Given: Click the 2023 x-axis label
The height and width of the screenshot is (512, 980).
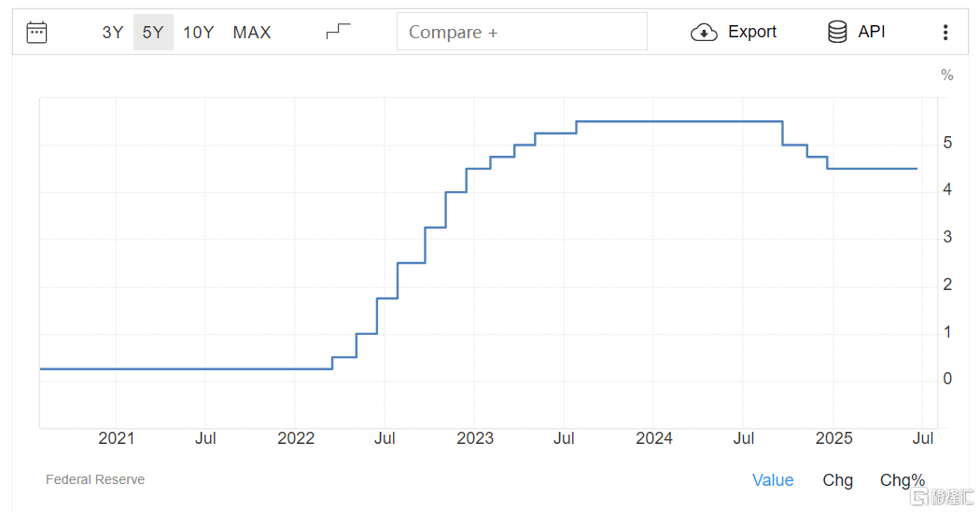Looking at the screenshot, I should (x=475, y=438).
